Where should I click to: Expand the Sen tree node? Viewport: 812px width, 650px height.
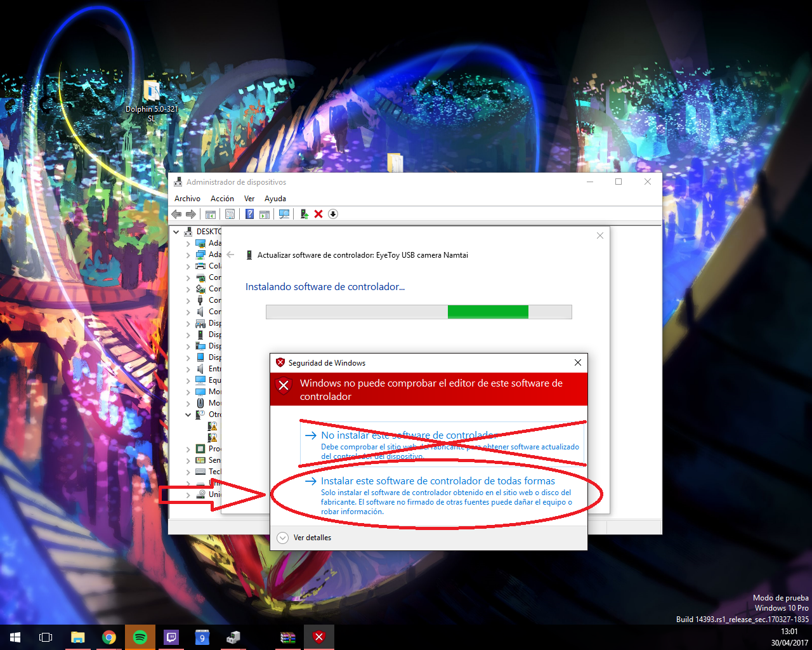[188, 460]
